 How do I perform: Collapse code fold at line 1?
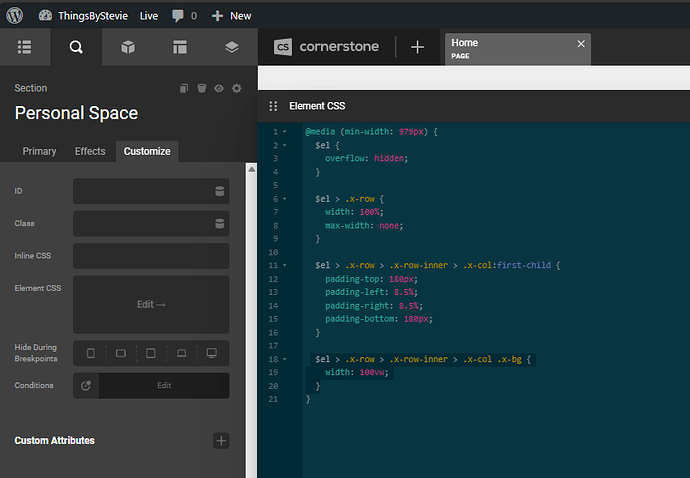284,132
